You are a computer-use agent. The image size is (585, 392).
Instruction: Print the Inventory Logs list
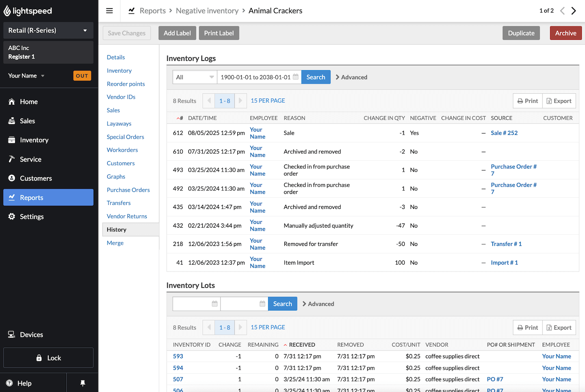tap(527, 101)
